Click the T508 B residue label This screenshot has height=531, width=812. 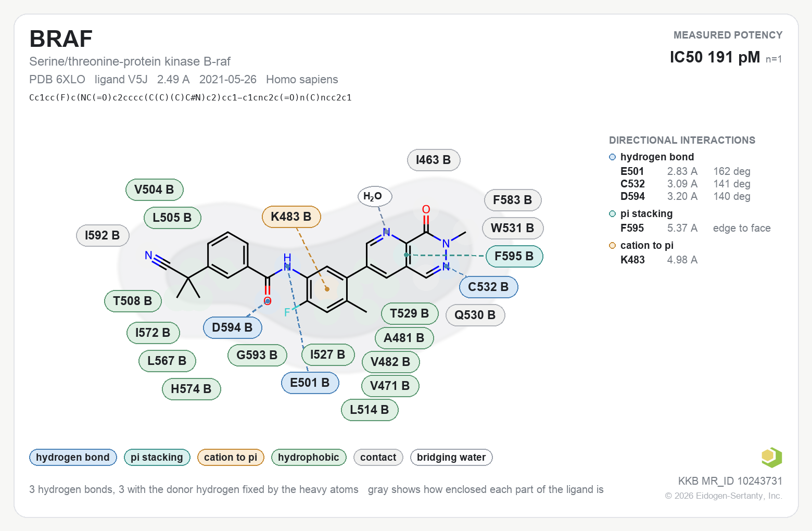(133, 301)
